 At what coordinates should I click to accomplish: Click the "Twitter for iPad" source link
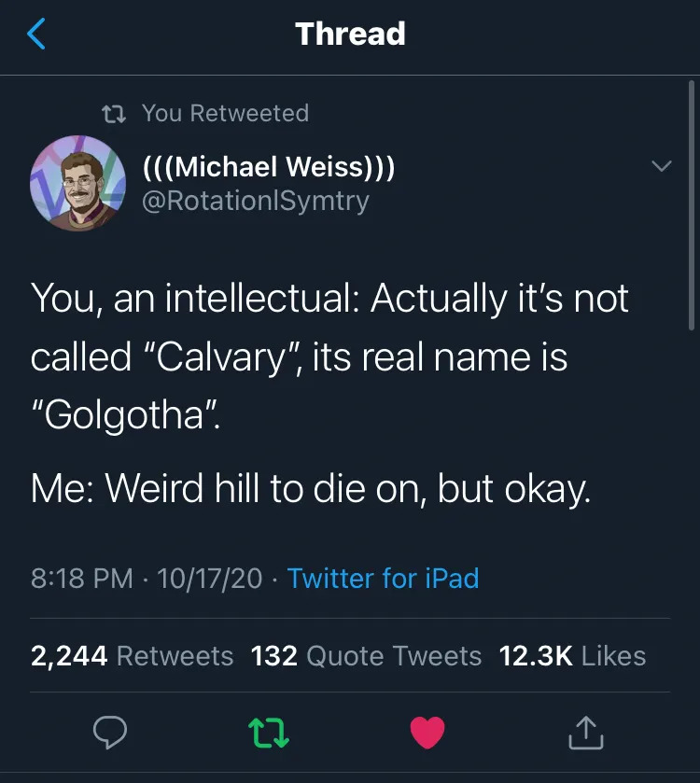[x=383, y=578]
